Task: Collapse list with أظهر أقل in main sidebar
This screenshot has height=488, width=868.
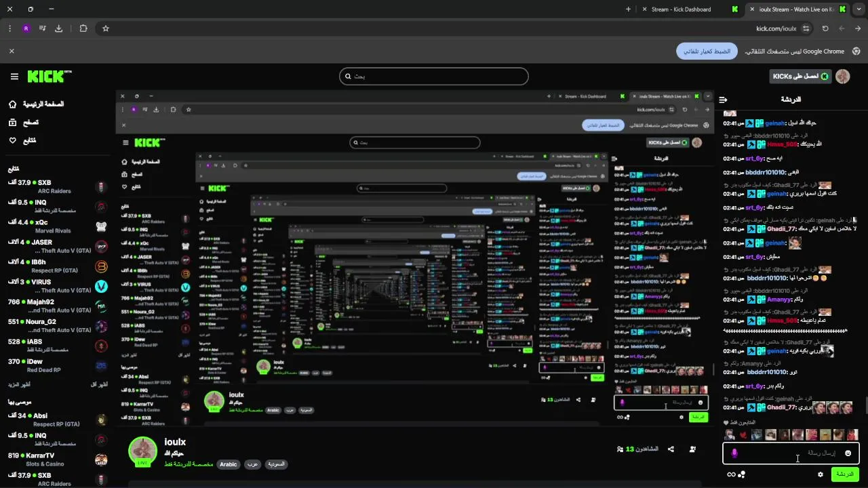Action: (99, 384)
